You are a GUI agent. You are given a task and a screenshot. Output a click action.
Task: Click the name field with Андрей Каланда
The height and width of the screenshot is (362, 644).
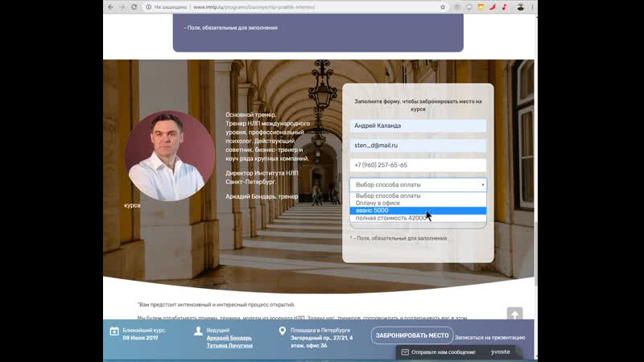pyautogui.click(x=418, y=125)
